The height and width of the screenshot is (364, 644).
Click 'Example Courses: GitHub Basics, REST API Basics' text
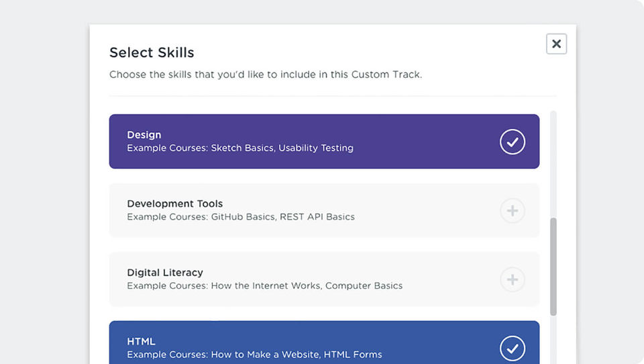coord(241,217)
